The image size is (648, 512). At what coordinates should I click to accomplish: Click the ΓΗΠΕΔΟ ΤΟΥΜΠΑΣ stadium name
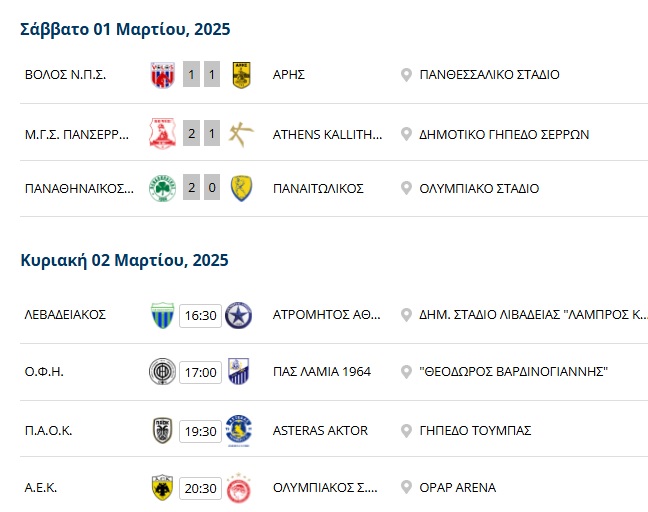tap(475, 431)
